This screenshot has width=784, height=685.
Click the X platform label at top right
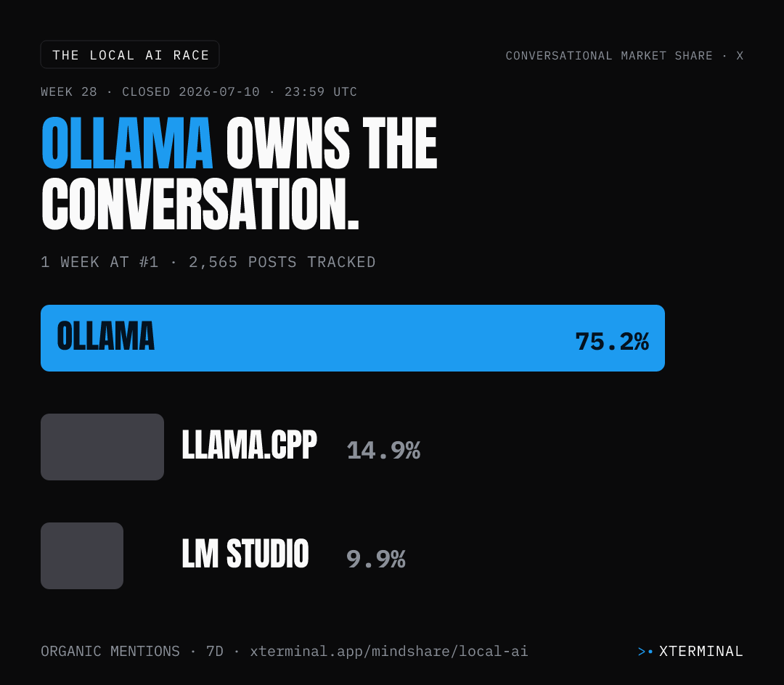(x=740, y=55)
